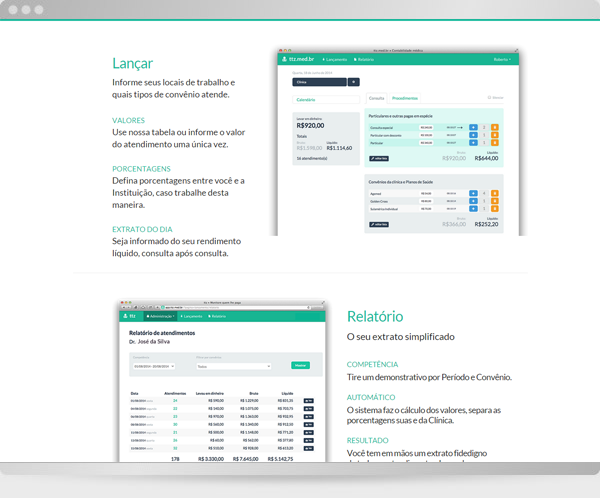This screenshot has width=600, height=498.
Task: Click the R$920,00 cash amount in the summary card
Action: 310,126
